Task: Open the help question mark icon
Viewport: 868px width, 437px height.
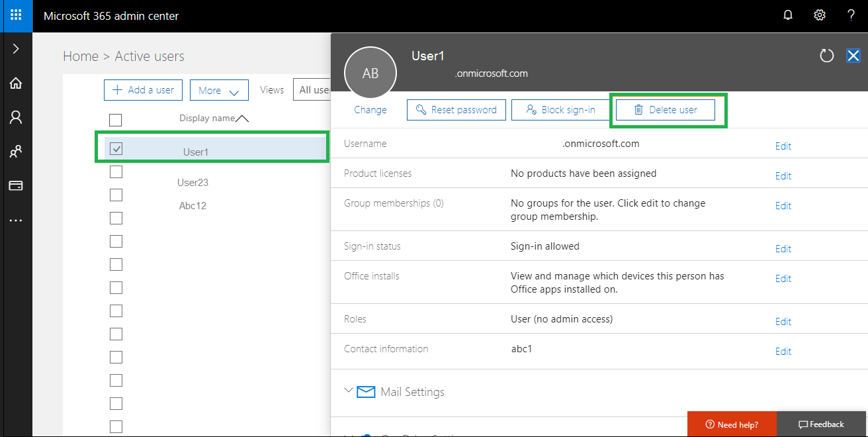Action: click(x=851, y=15)
